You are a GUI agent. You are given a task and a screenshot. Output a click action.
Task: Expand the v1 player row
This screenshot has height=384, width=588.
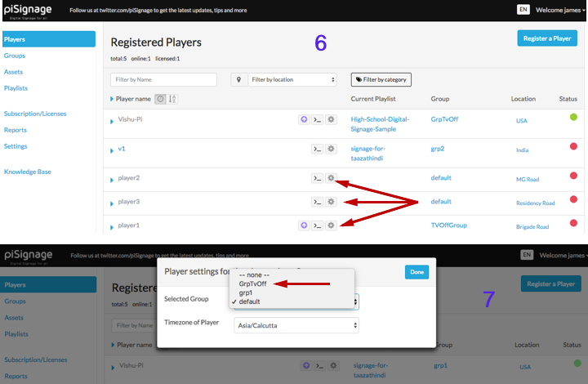click(112, 150)
